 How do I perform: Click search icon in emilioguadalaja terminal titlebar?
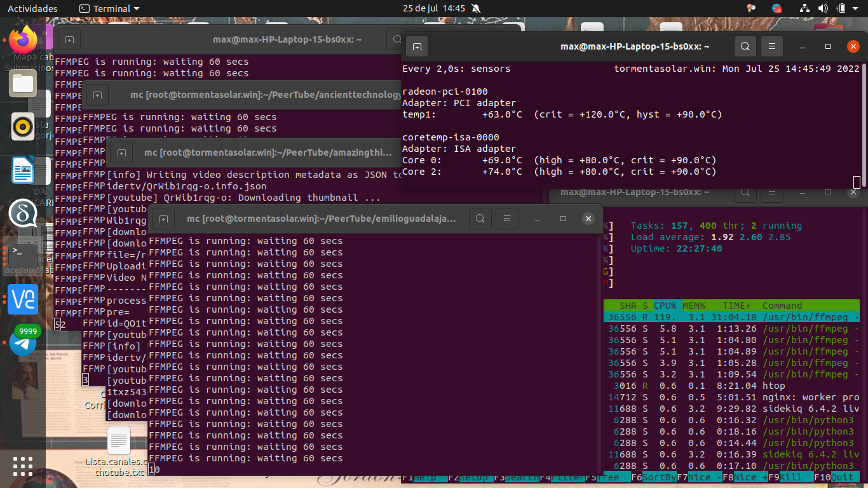480,219
